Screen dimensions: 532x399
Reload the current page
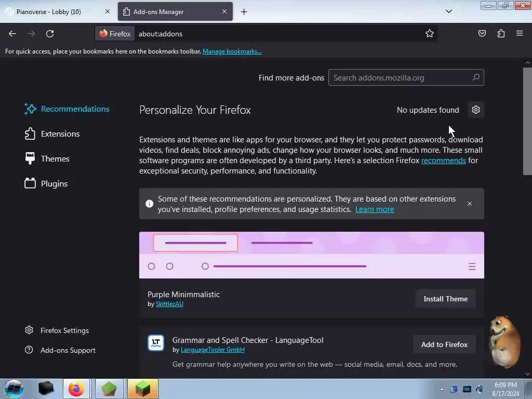[x=50, y=34]
